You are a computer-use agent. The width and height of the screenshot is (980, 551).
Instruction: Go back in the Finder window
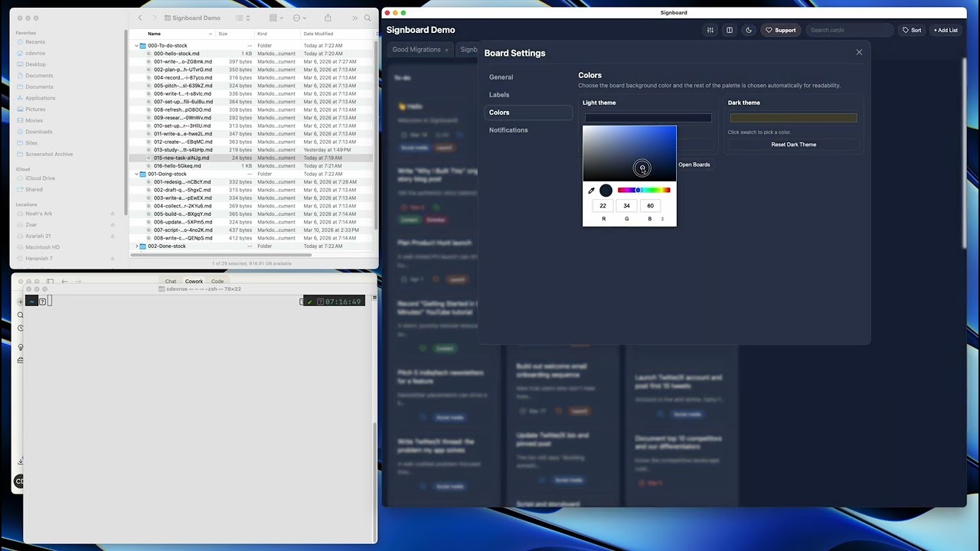pyautogui.click(x=140, y=18)
